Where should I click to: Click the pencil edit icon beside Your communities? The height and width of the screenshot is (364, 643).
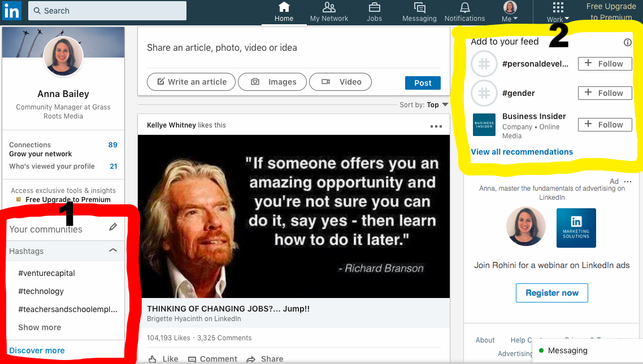[x=113, y=227]
